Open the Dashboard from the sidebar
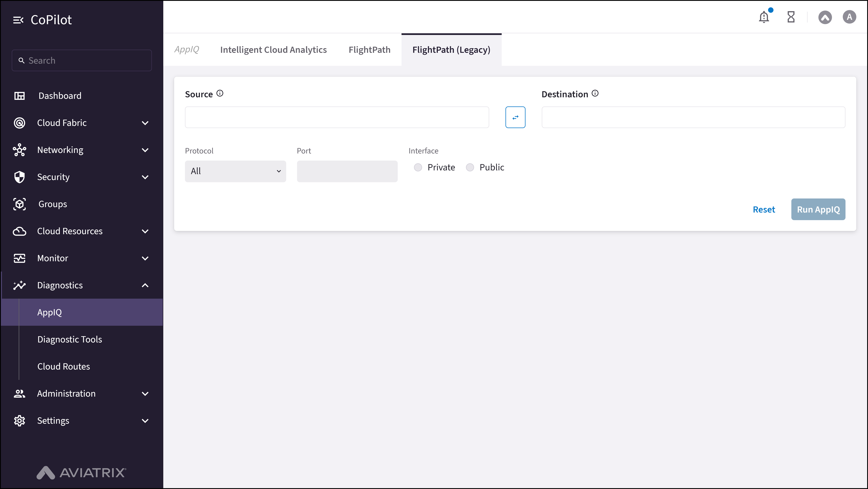This screenshot has height=489, width=868. [x=60, y=96]
